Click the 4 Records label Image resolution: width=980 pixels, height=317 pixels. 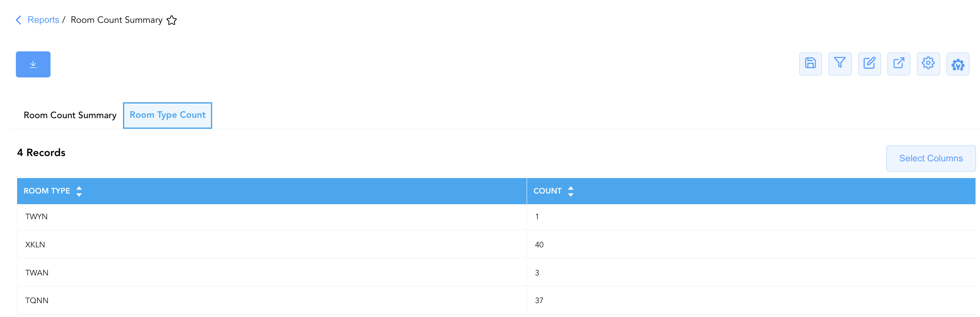[41, 153]
